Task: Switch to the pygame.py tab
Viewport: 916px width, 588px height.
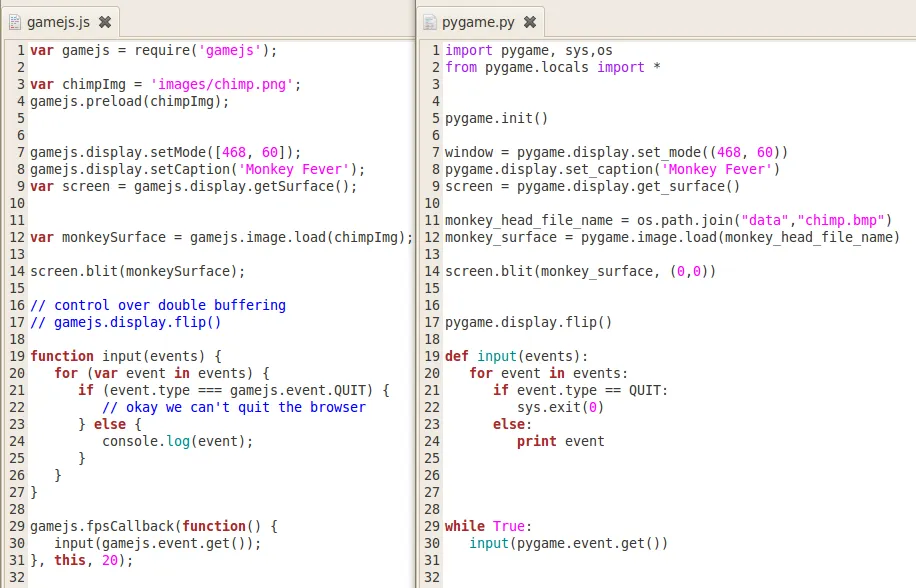Action: tap(482, 22)
